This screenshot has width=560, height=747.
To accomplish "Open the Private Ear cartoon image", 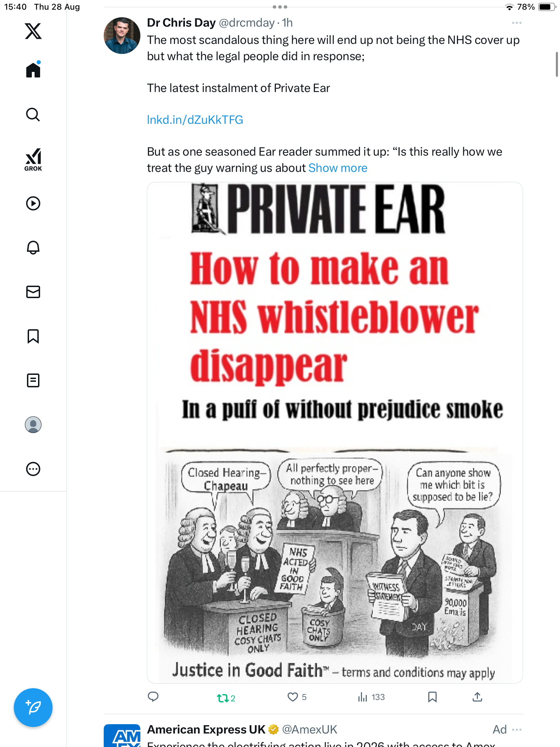I will pos(335,432).
